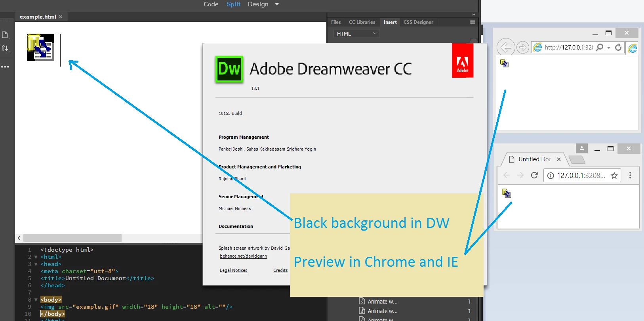This screenshot has width=644, height=321.
Task: Click the Chrome profile person icon
Action: tap(582, 148)
